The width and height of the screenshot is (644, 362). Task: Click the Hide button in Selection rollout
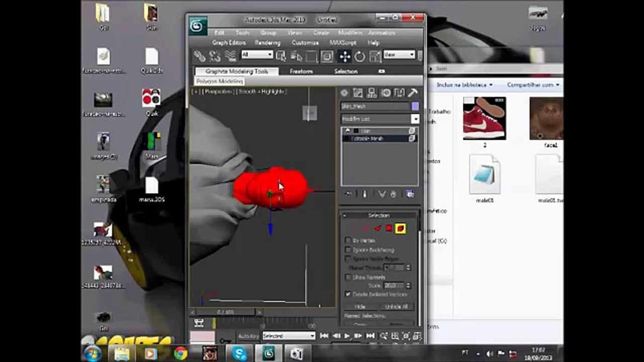click(x=360, y=307)
